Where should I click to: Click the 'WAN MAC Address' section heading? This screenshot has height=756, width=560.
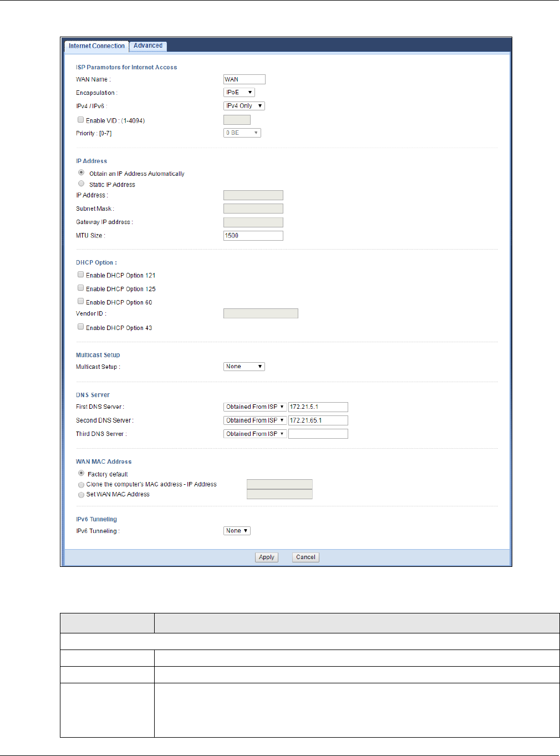point(104,461)
